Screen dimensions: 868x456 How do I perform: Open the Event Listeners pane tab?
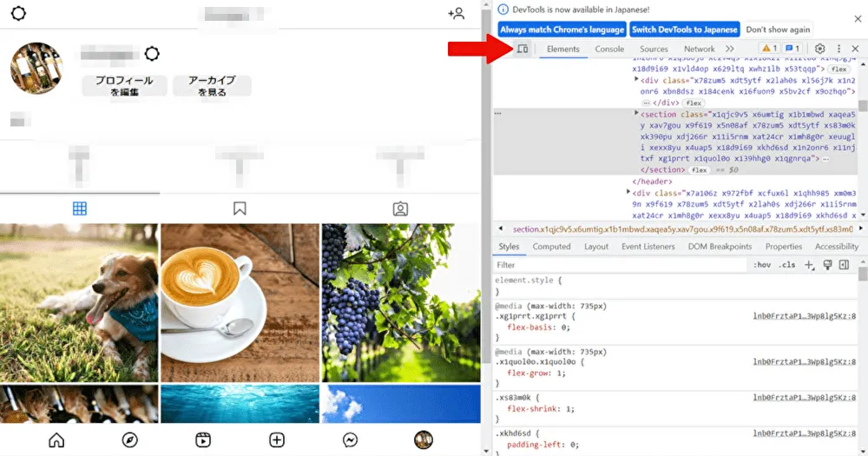(x=648, y=247)
